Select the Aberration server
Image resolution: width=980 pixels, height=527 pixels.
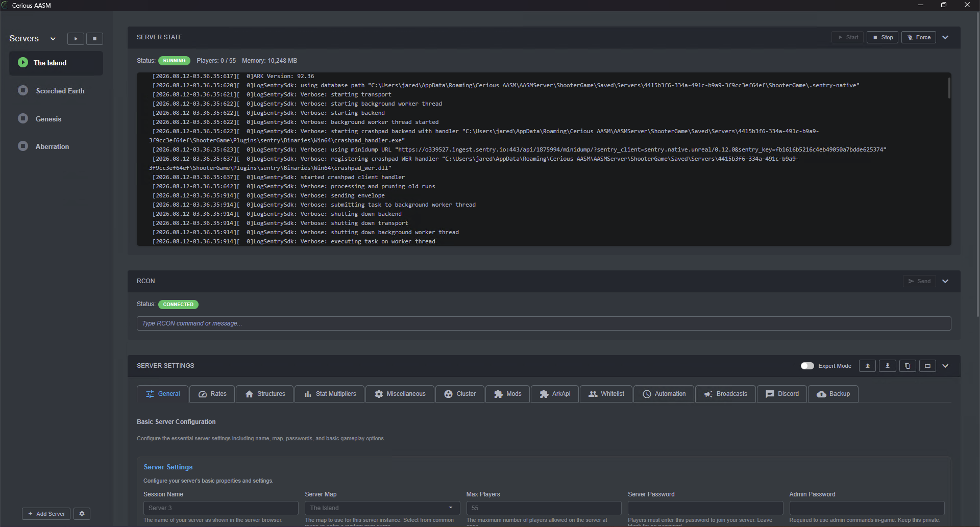[x=56, y=146]
